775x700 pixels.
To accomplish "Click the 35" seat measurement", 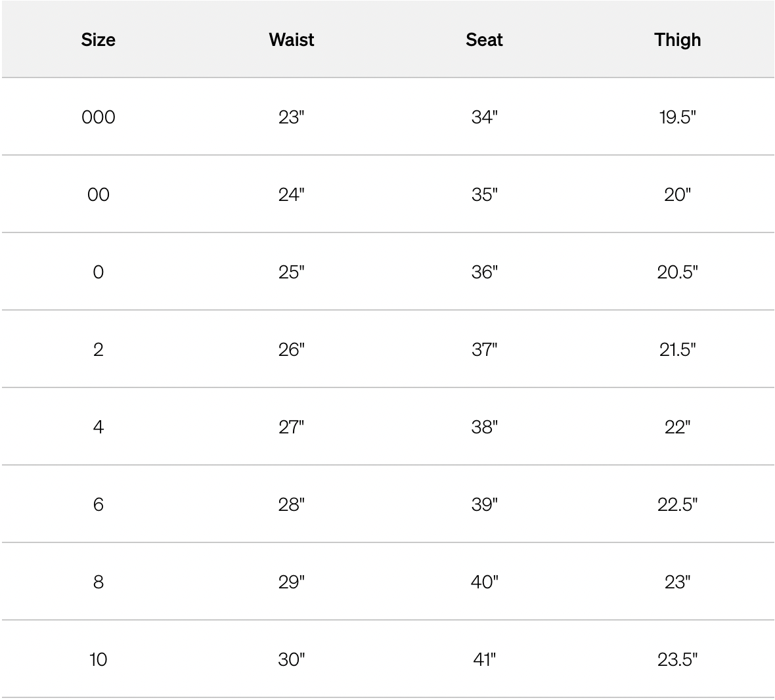I will (484, 195).
